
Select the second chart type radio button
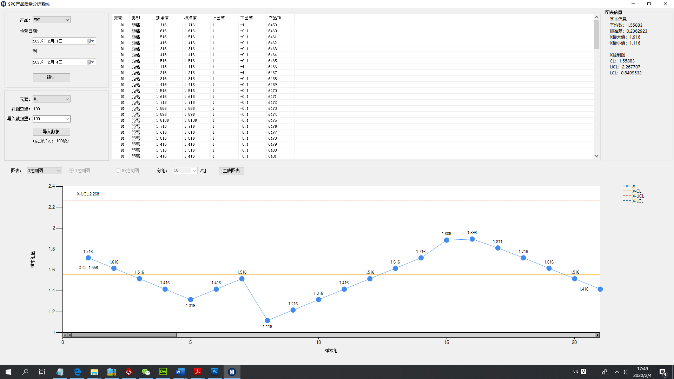[118, 171]
